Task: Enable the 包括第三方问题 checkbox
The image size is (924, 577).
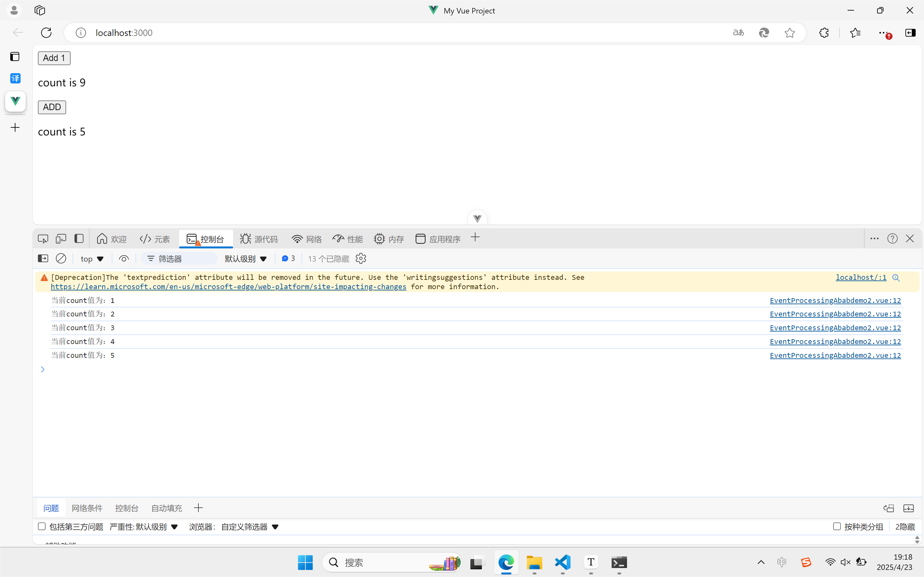Action: tap(42, 527)
